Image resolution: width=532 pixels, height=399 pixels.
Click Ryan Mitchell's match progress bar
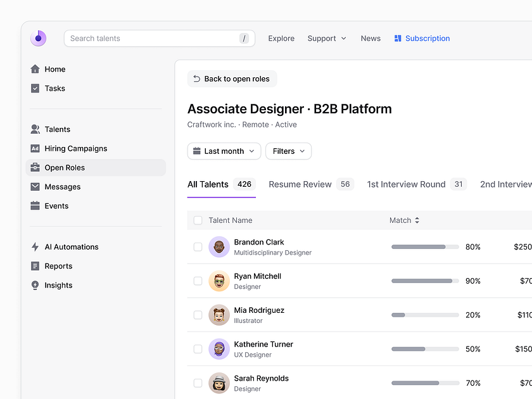424,281
